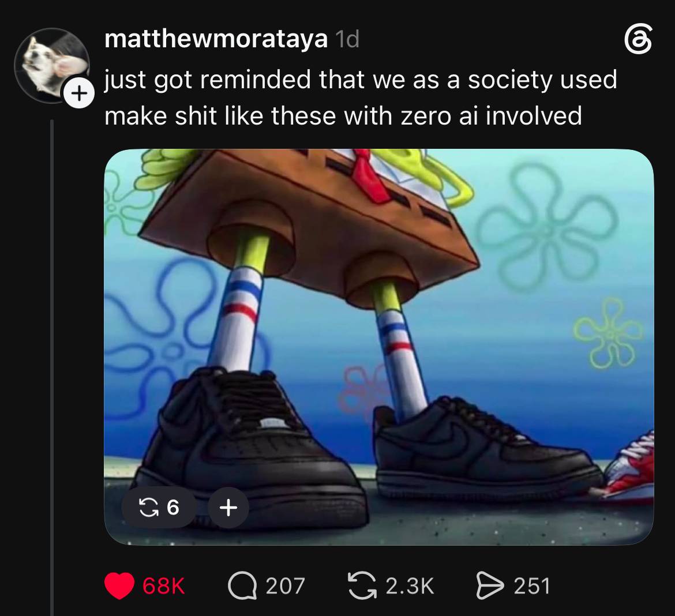Open the 207 replies count

(286, 587)
